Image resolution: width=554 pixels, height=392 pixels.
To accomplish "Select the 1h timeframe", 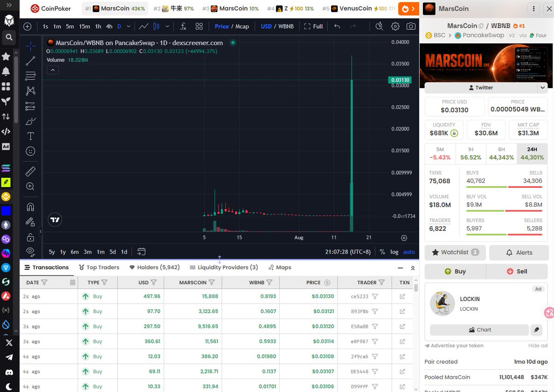I will click(x=98, y=26).
